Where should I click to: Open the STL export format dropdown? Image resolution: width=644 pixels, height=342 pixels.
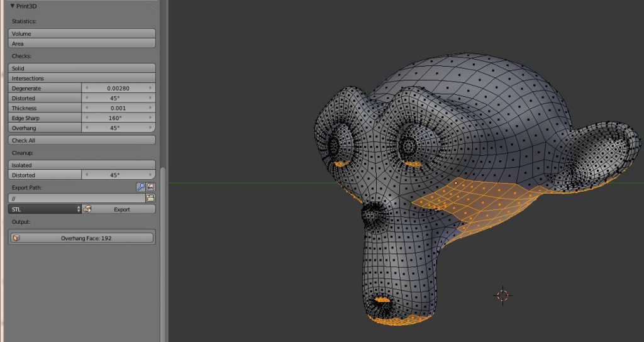click(x=45, y=209)
